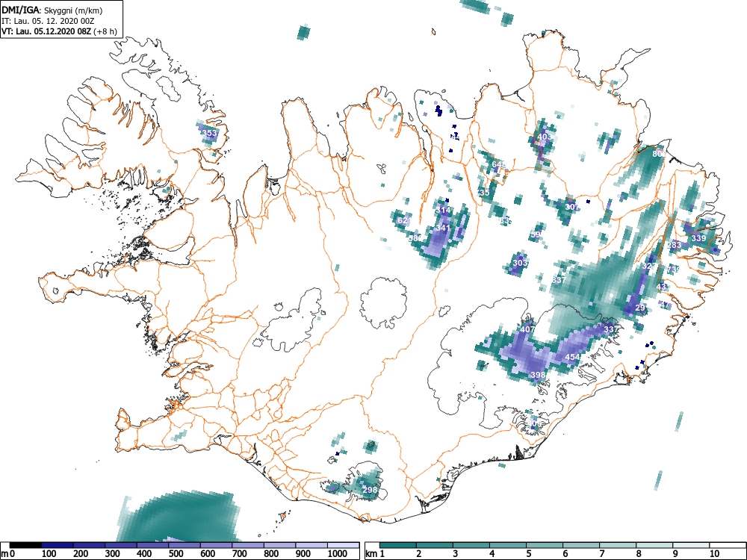Click the 100 tick on meter scale

click(49, 554)
